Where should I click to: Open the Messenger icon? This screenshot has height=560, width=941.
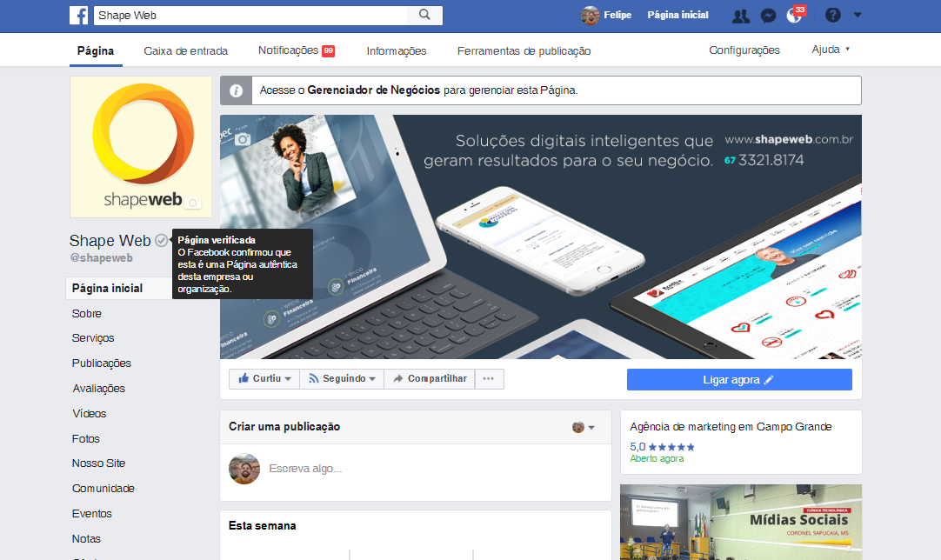point(768,17)
